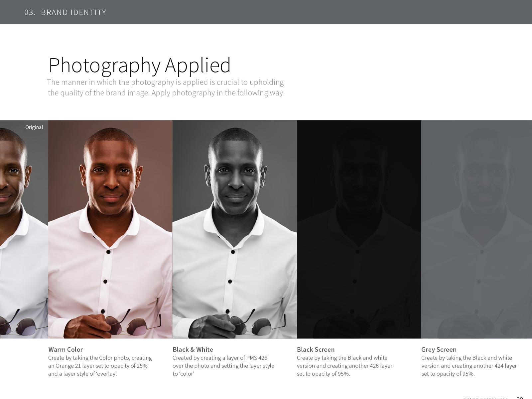
Task: Click the Black & White description about PMS 426
Action: pos(223,366)
